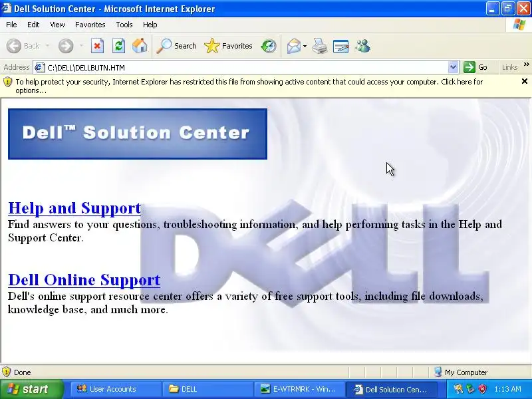Switch to E-WTRMRK taskbar window
Screen dimensions: 532x399
[x=300, y=389]
